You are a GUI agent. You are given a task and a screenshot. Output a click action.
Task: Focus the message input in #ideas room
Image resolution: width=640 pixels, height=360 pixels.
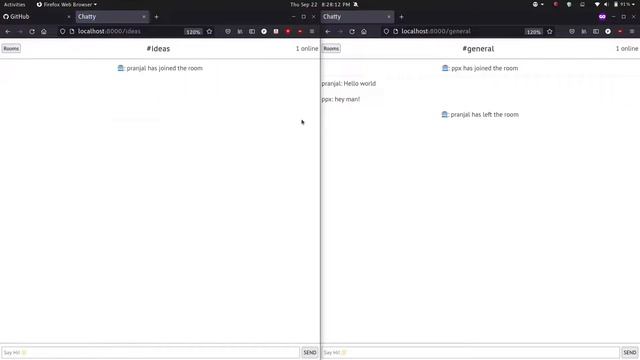coord(151,352)
